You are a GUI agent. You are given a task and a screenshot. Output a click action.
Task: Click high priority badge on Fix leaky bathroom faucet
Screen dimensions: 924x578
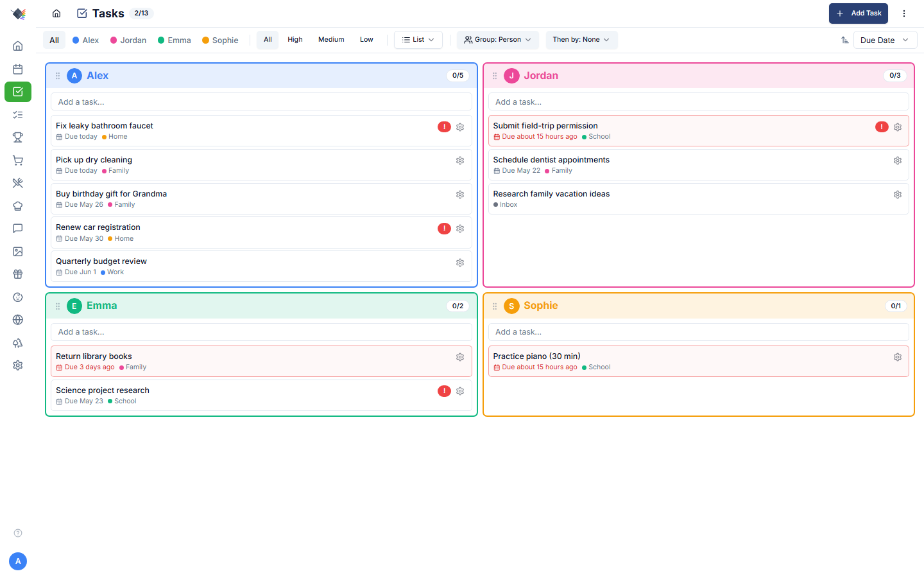click(444, 127)
